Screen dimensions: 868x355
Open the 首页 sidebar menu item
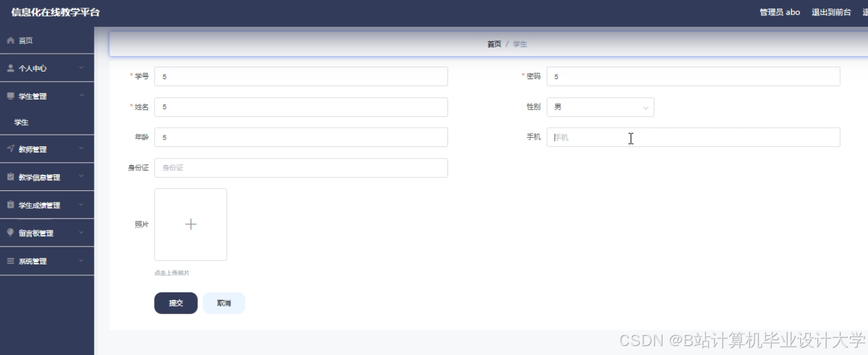[47, 40]
